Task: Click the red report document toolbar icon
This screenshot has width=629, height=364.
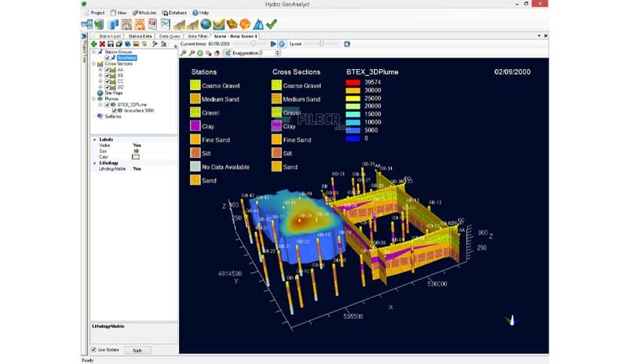Action: 153,24
